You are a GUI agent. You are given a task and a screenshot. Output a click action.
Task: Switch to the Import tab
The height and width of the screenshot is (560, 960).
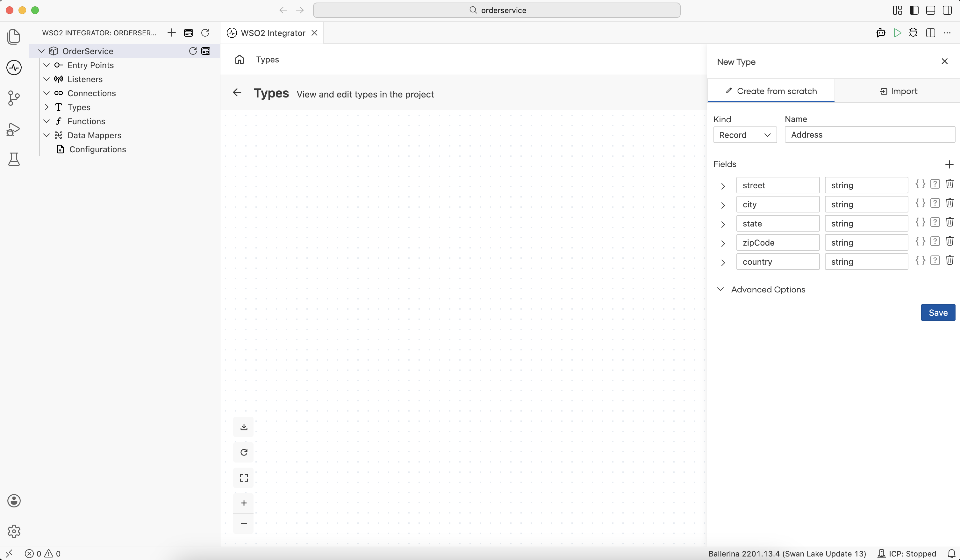pyautogui.click(x=898, y=91)
